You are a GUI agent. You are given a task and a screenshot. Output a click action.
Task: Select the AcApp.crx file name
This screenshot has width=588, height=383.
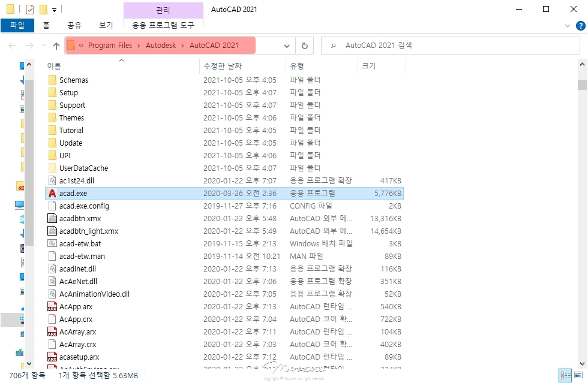pos(76,319)
